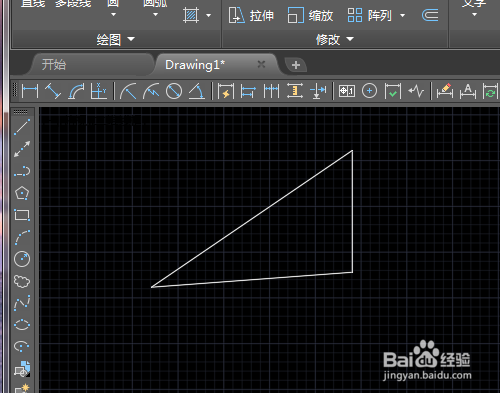Select the Radius dimension tool
Screen dimensions: 500x393
128,91
